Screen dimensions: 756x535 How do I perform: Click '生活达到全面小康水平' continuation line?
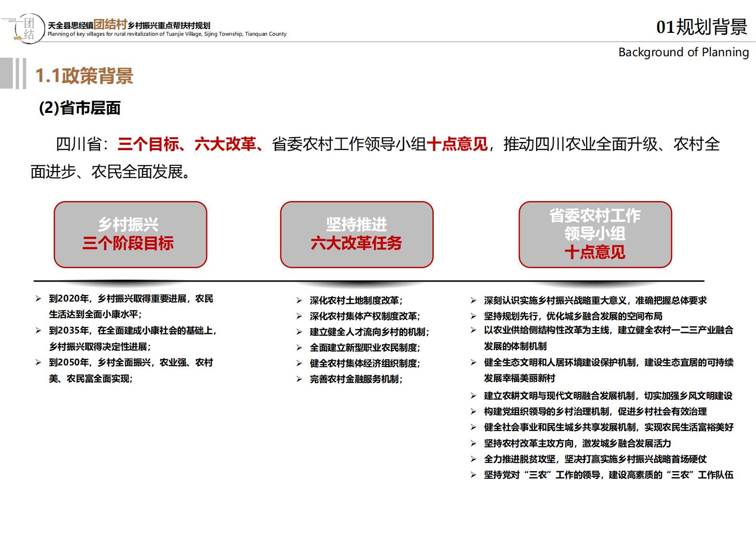click(95, 314)
